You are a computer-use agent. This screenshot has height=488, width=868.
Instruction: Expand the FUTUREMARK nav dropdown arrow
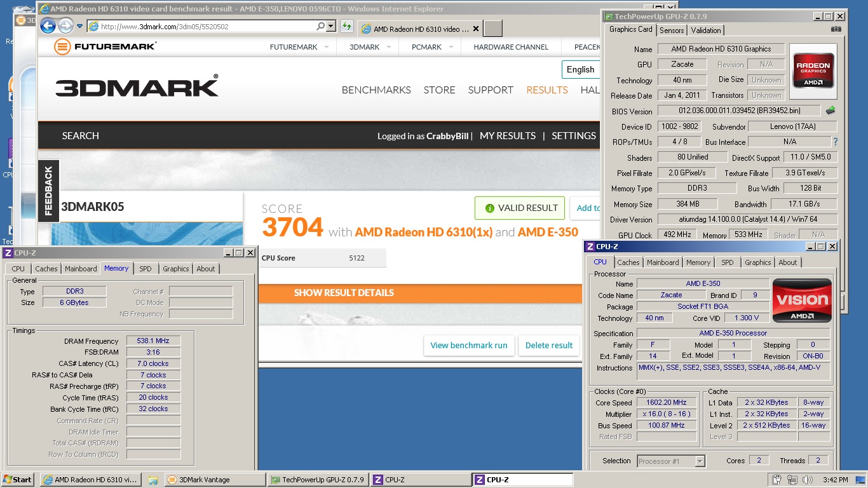point(327,47)
